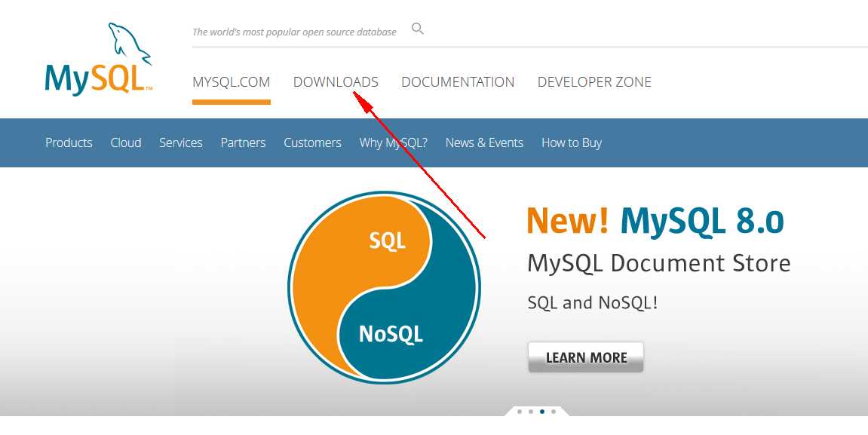Open search via the magnifier icon
Screen dimensions: 868x435
click(417, 29)
